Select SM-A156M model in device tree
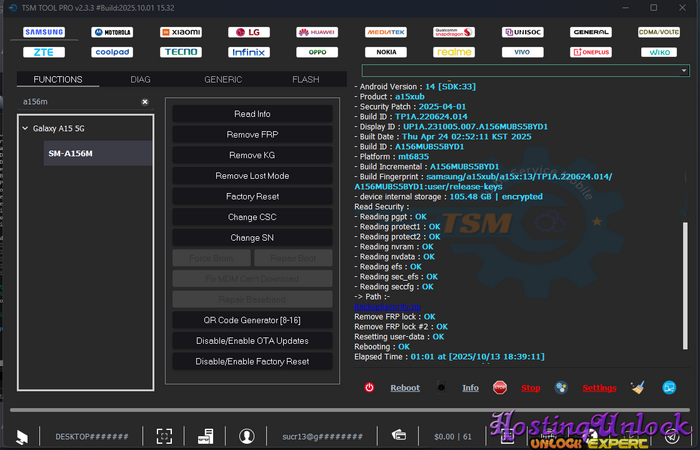 tap(69, 154)
